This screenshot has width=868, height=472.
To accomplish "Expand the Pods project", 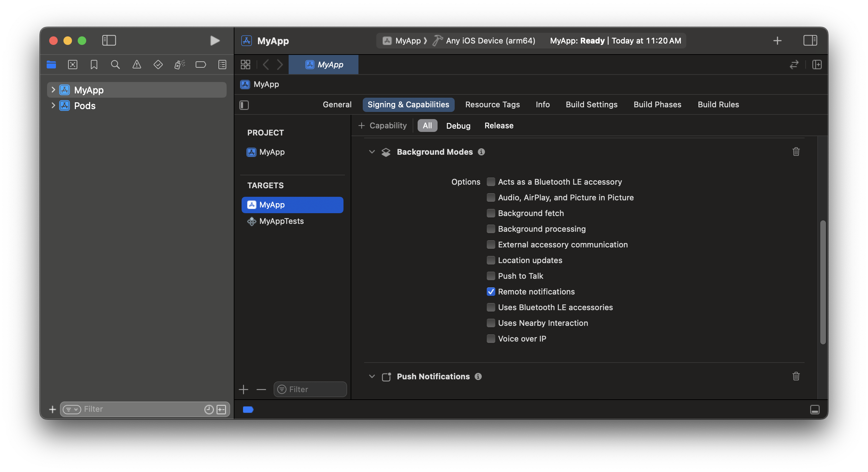I will click(x=53, y=106).
